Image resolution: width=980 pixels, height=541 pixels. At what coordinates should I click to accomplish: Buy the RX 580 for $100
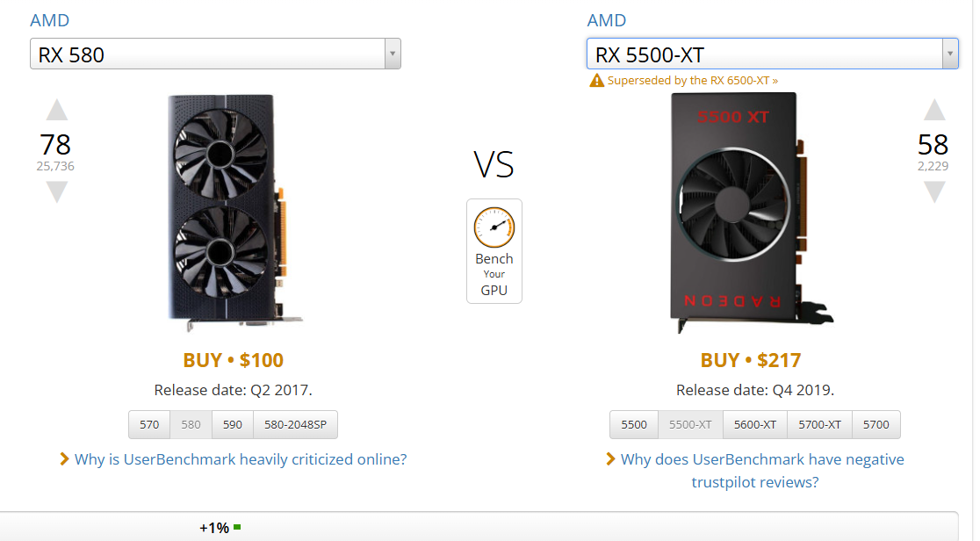(233, 360)
